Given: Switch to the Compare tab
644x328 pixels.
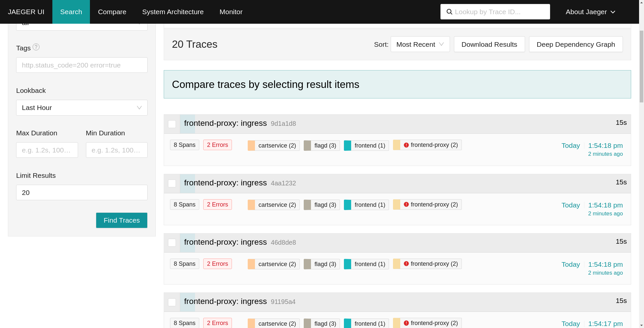Looking at the screenshot, I should click(x=112, y=12).
